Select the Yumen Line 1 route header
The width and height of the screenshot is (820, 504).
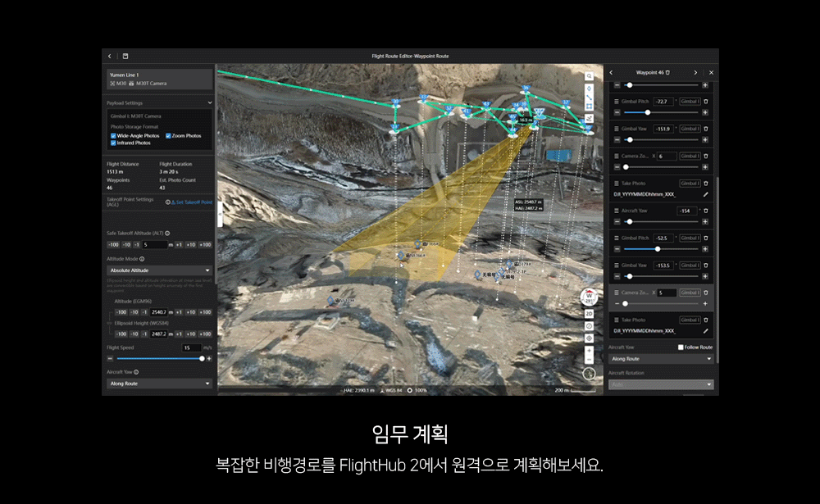coord(160,79)
